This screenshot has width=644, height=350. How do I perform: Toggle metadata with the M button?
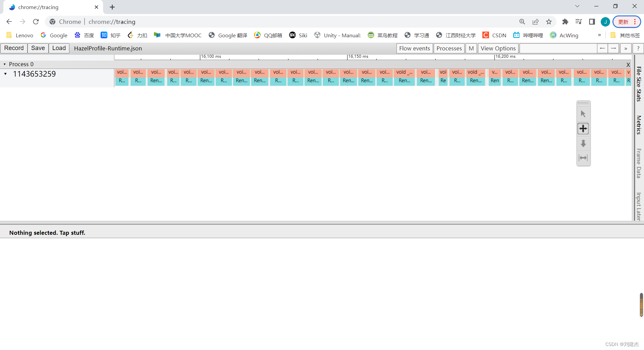tap(471, 48)
